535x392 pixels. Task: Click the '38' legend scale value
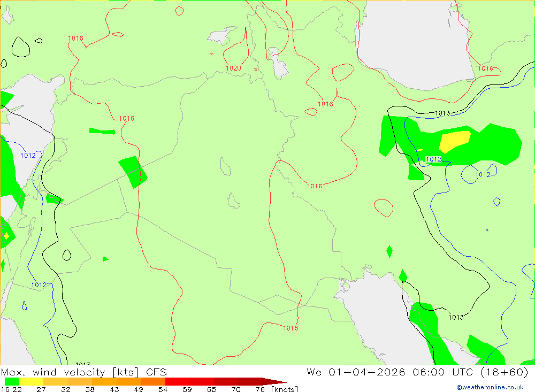[90, 389]
